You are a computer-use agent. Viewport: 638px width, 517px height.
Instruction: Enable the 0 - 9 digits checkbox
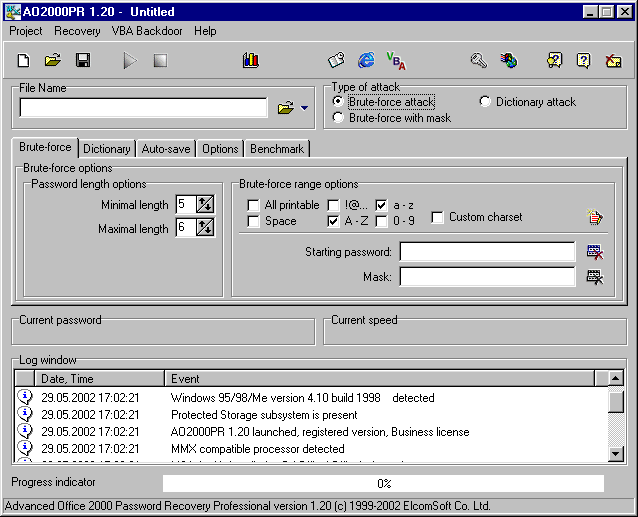click(x=381, y=221)
